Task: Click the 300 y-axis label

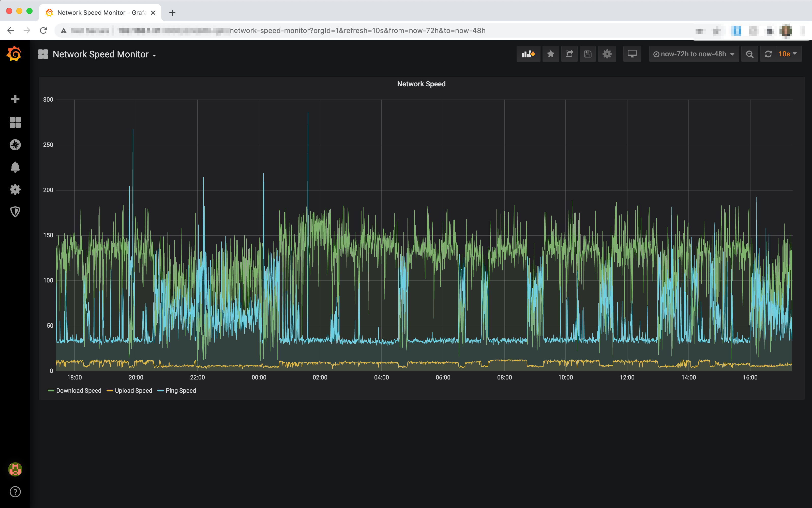Action: click(48, 100)
